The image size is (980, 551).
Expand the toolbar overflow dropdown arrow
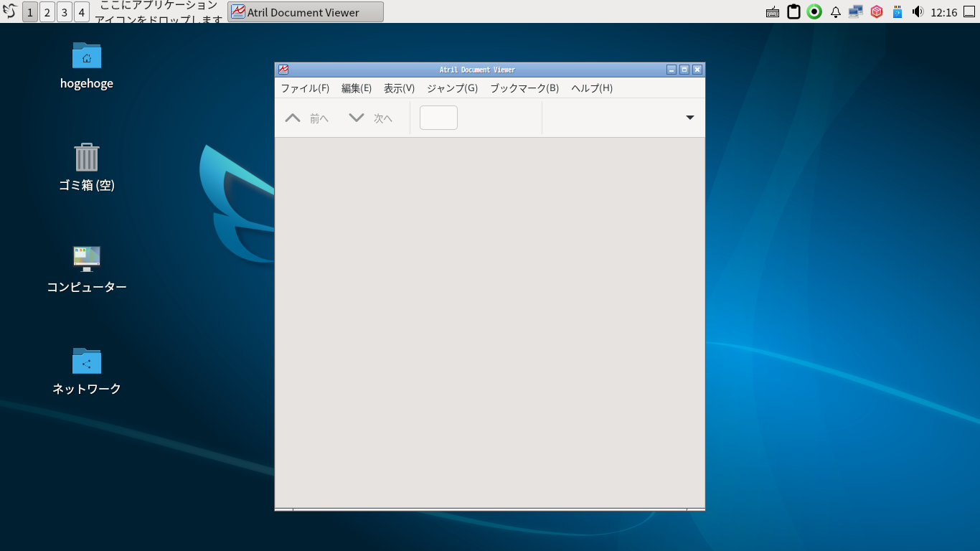click(x=689, y=118)
